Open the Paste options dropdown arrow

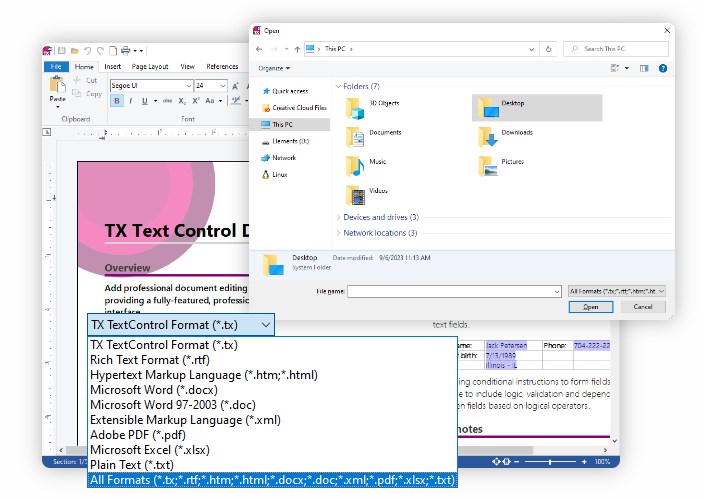(57, 107)
